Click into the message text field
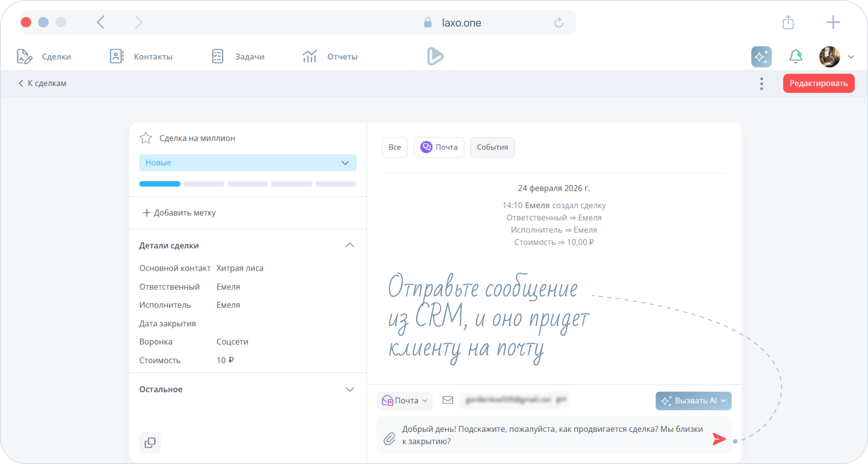 551,435
